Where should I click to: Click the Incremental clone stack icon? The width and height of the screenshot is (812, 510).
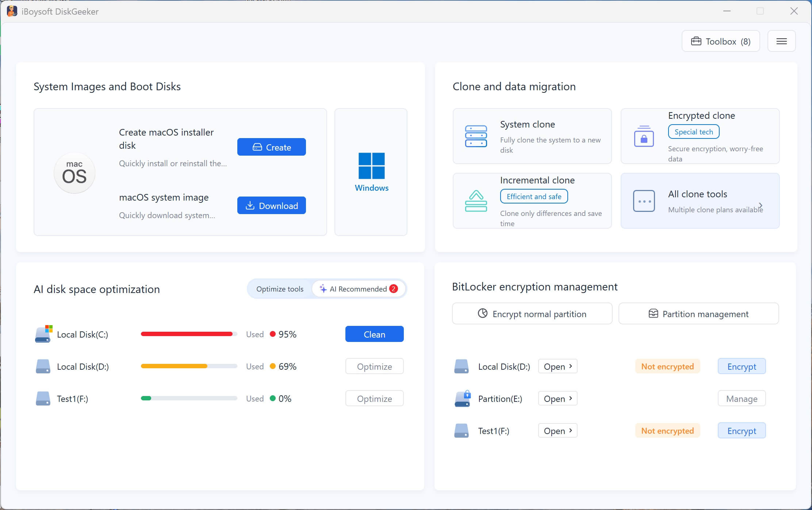476,201
